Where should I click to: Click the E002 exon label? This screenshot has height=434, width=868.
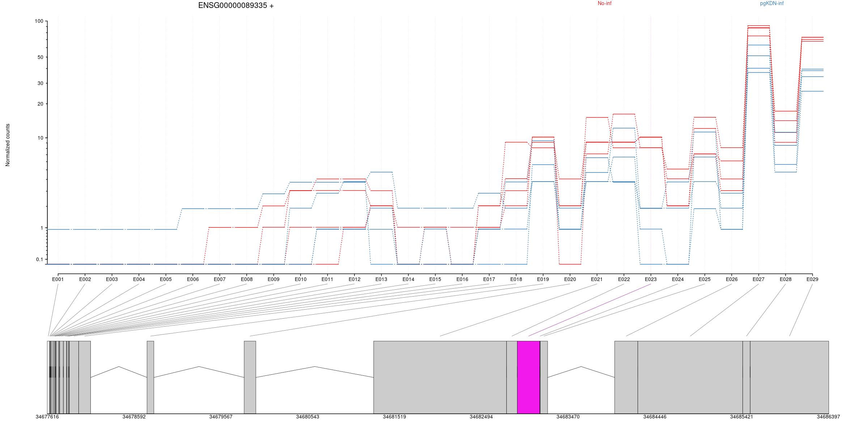tap(85, 279)
